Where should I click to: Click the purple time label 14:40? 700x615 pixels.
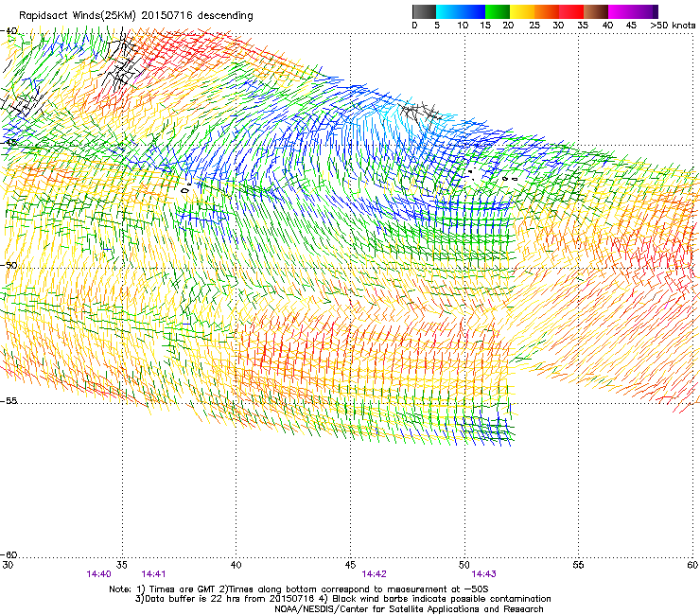[x=98, y=574]
